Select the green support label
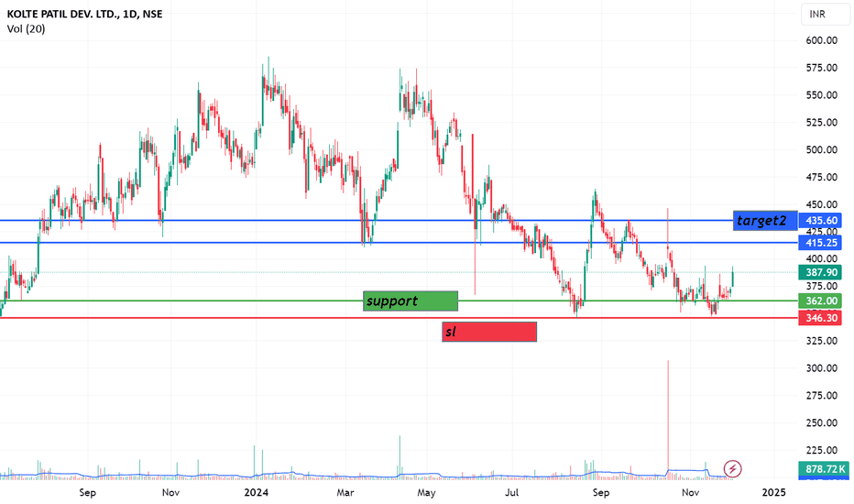The height and width of the screenshot is (504, 854). 411,301
